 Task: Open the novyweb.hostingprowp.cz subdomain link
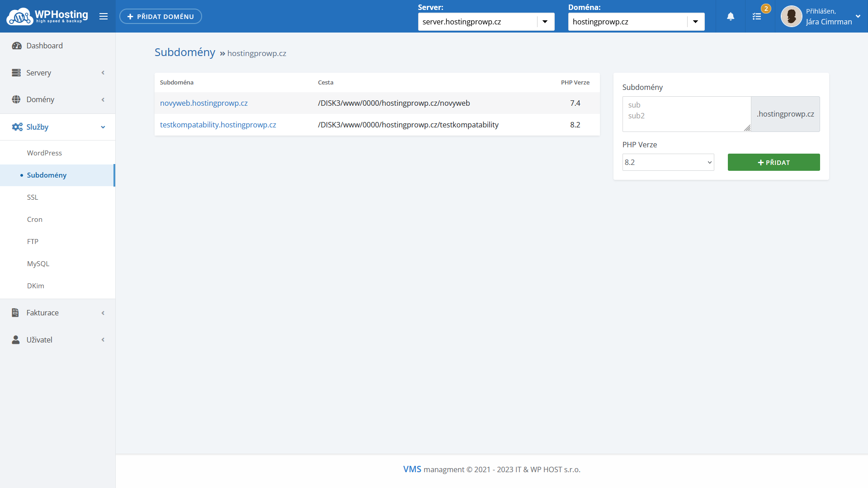click(x=203, y=103)
